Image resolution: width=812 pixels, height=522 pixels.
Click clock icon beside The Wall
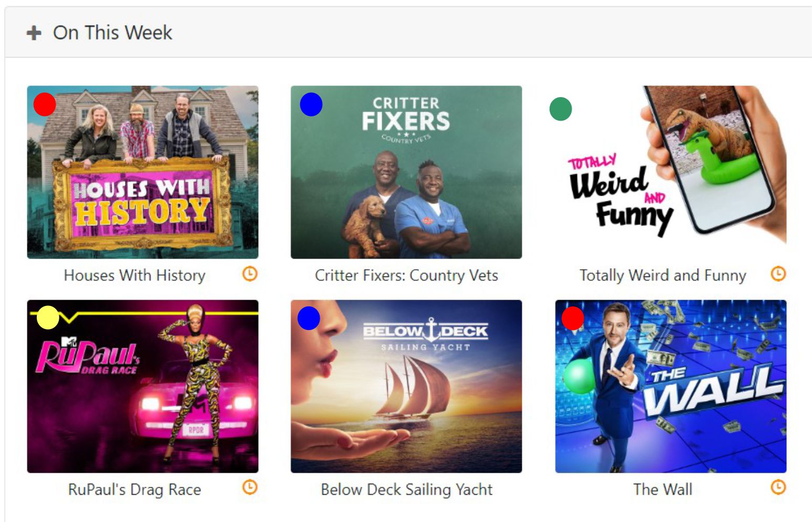click(x=778, y=487)
